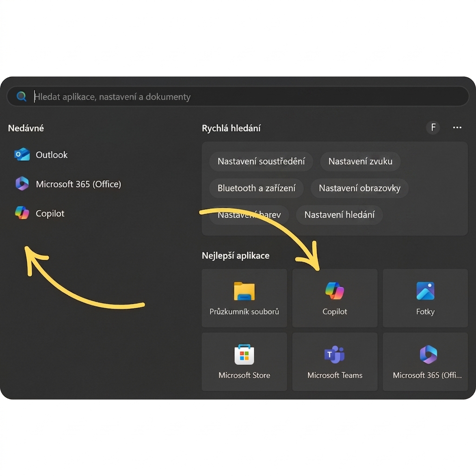Launch Fotky app icon
Screen dimensions: 476x476
tap(425, 291)
